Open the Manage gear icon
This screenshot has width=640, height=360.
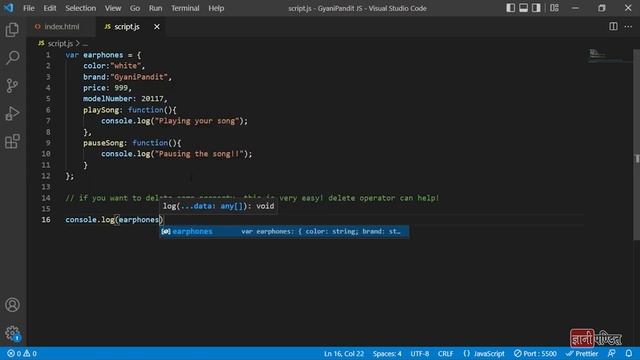pyautogui.click(x=12, y=333)
